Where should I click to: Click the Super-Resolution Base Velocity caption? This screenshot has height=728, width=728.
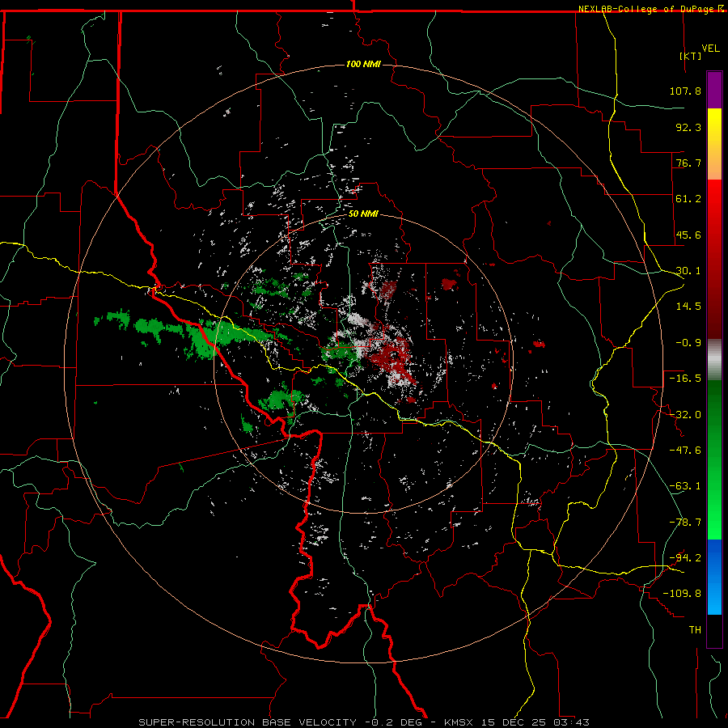coord(364,722)
